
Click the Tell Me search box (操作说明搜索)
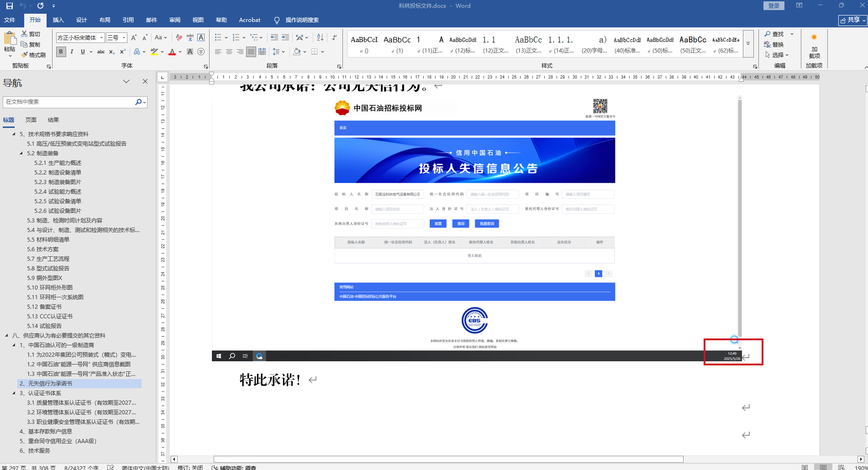tap(302, 20)
